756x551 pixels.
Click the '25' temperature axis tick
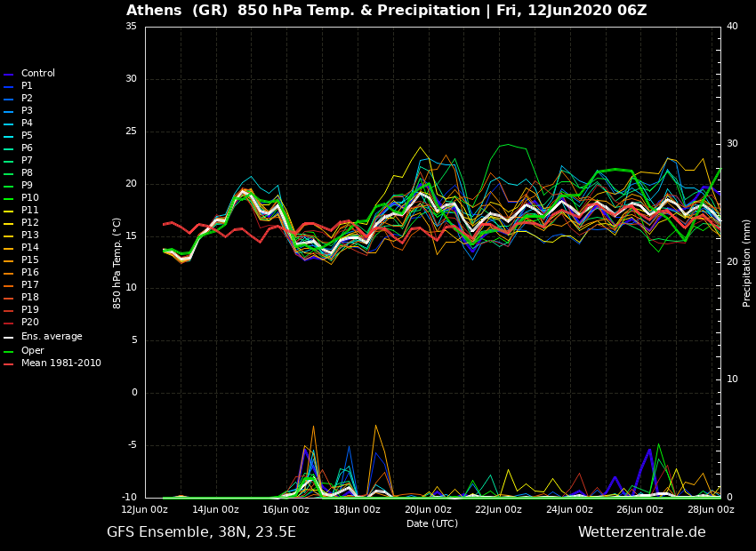(131, 131)
